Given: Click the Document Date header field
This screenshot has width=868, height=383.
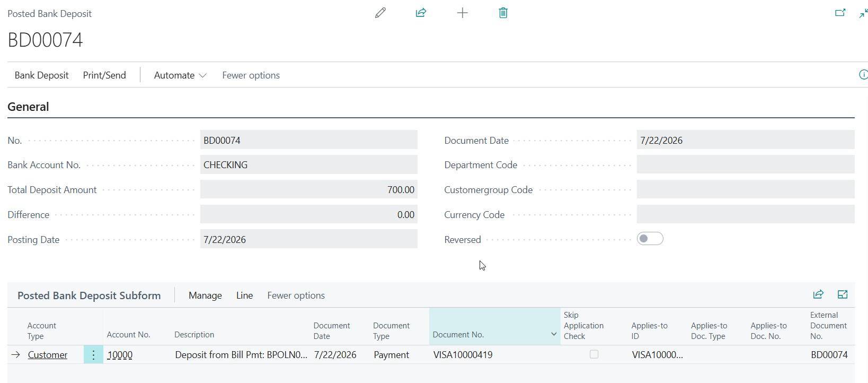Looking at the screenshot, I should (x=746, y=140).
